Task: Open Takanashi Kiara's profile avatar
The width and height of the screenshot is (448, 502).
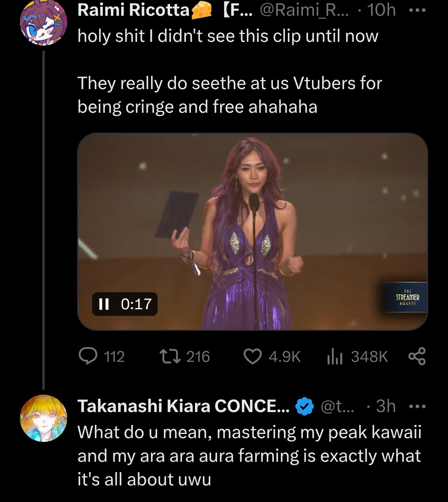Action: (x=44, y=418)
